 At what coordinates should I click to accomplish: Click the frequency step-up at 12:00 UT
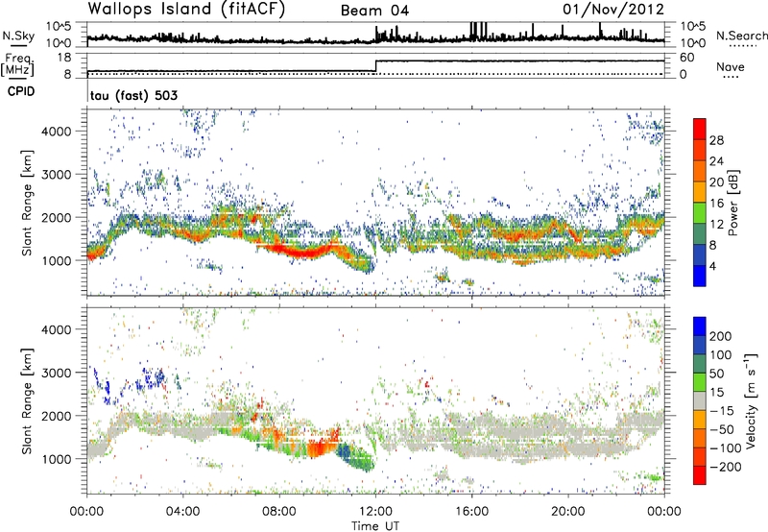coord(375,66)
